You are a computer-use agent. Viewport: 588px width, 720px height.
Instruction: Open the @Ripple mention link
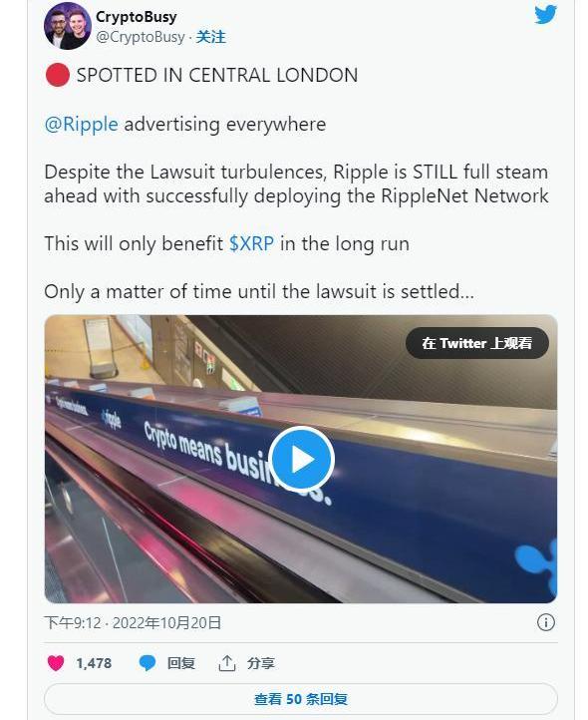[82, 124]
